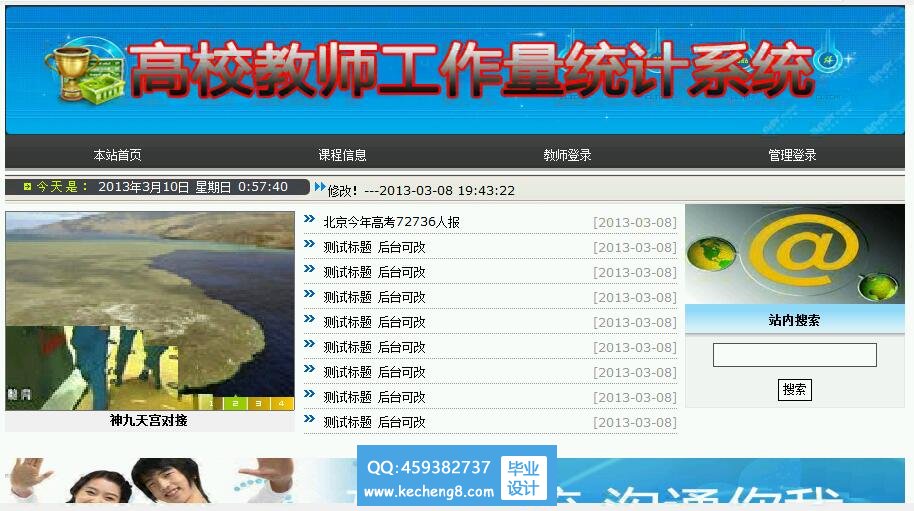914x511 pixels.
Task: Click the 毕业设计 badge in banner
Action: click(x=523, y=478)
